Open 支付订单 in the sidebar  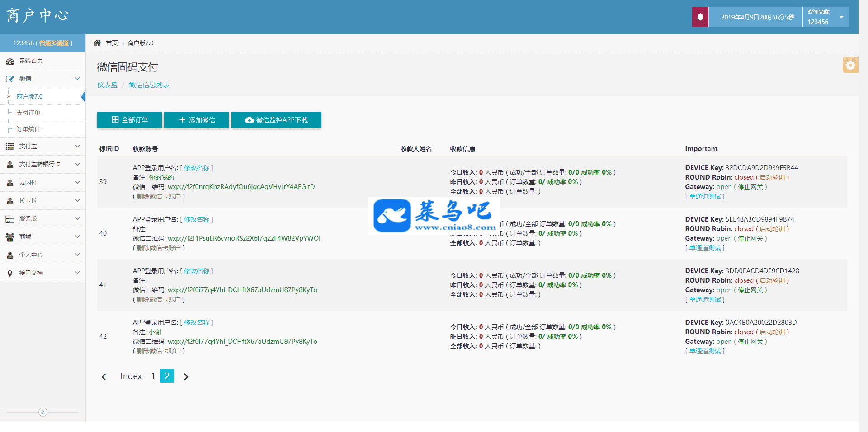coord(28,113)
